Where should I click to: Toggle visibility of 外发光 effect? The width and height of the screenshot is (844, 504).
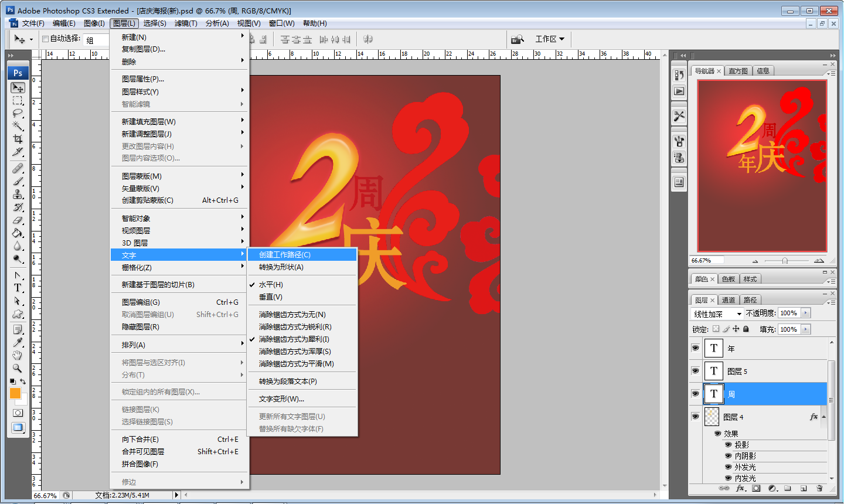coord(729,467)
